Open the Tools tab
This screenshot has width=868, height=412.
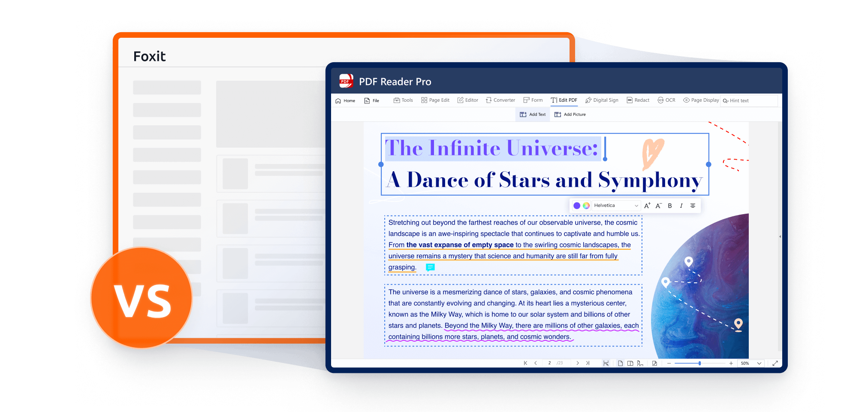(x=403, y=100)
